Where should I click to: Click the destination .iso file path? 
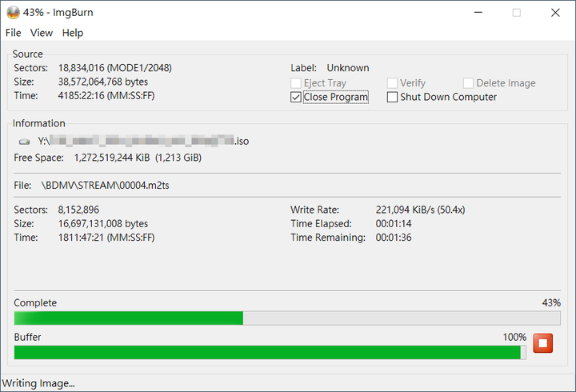click(143, 141)
